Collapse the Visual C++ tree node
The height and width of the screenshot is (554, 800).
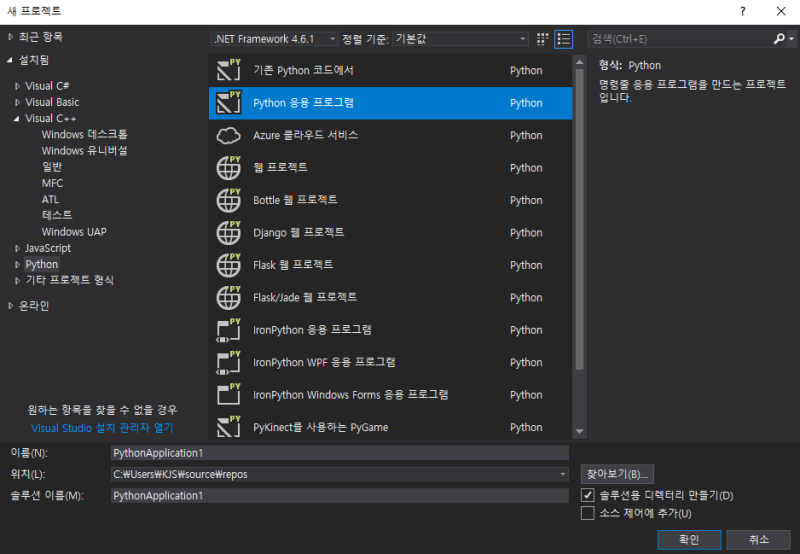(17, 118)
